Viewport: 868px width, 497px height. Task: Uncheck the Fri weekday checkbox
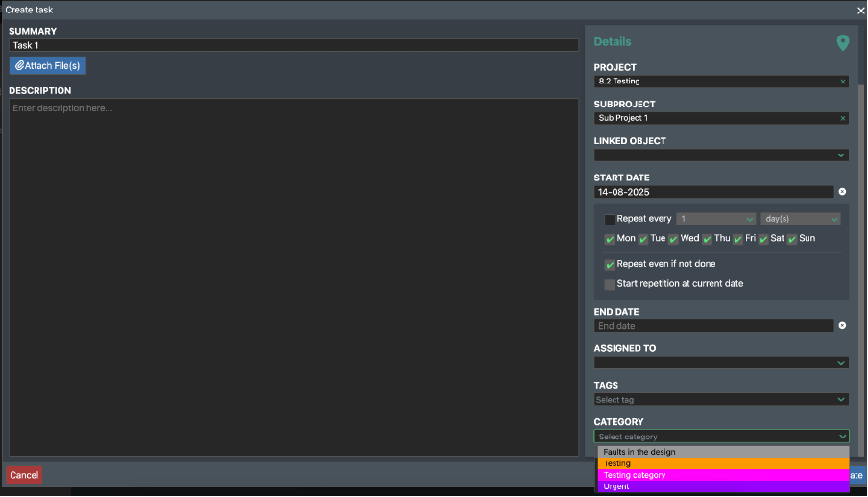[738, 239]
